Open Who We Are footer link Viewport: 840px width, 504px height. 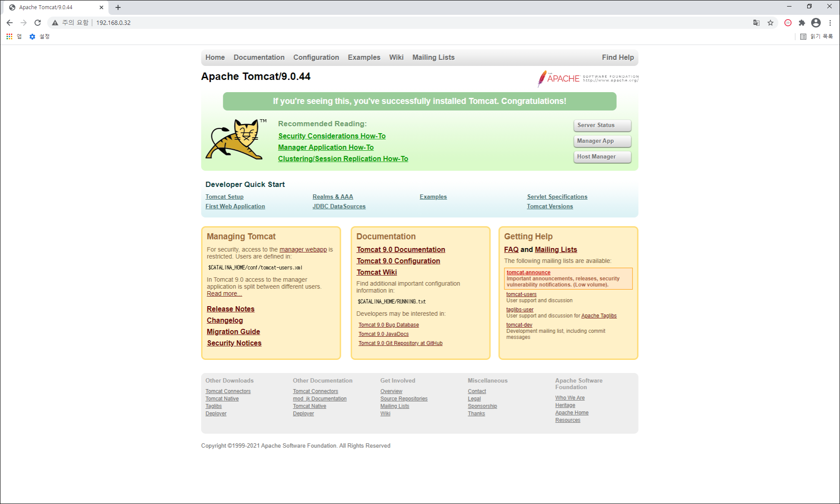[x=569, y=398]
